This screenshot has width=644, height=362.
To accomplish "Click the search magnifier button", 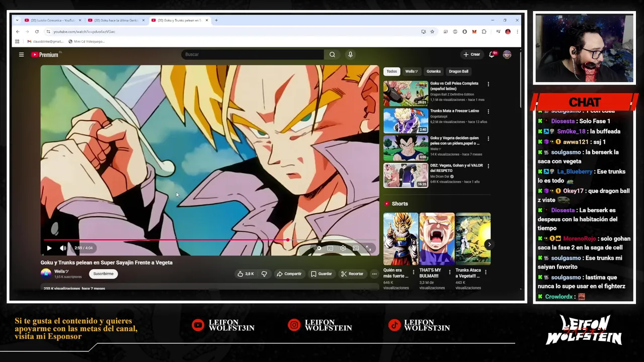I will [x=332, y=54].
